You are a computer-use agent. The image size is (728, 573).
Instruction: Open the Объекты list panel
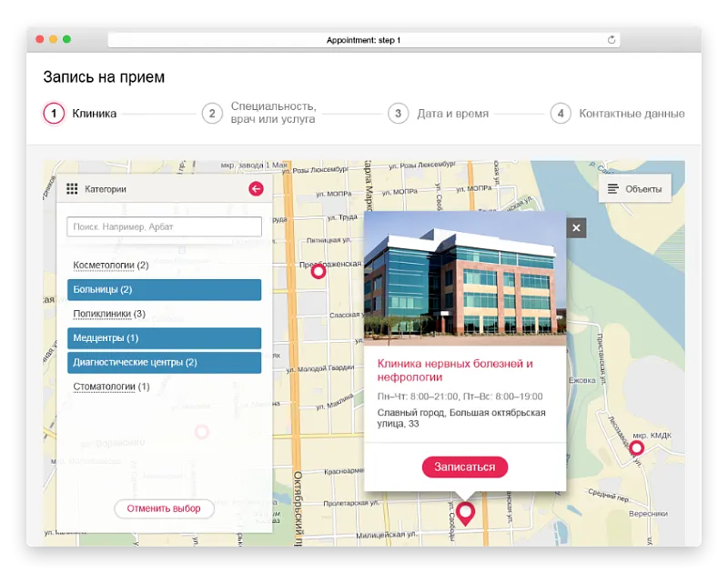coord(635,188)
